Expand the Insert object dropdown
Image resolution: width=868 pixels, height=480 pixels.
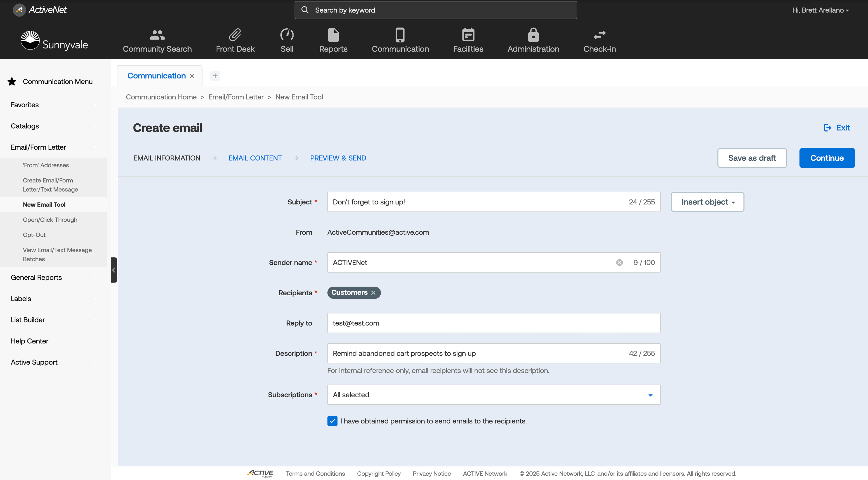click(x=707, y=202)
